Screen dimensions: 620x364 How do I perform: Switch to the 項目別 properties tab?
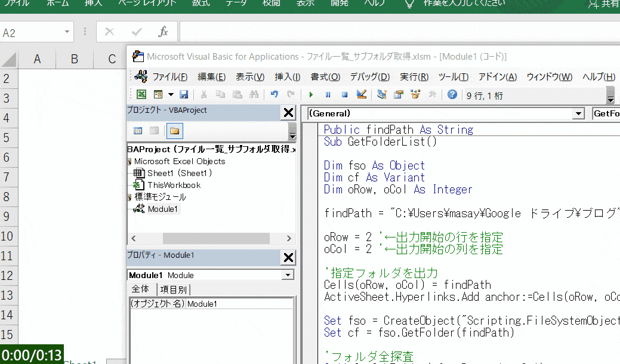click(174, 289)
